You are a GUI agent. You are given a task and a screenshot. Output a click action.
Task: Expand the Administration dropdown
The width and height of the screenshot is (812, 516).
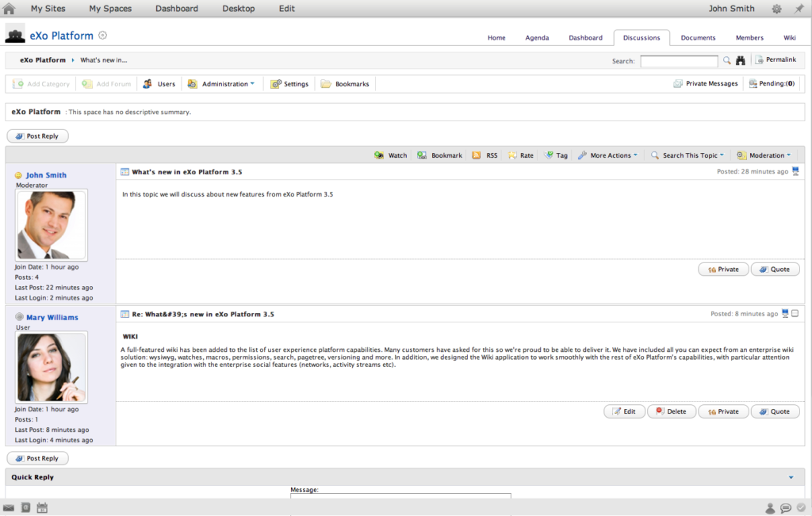pyautogui.click(x=221, y=84)
